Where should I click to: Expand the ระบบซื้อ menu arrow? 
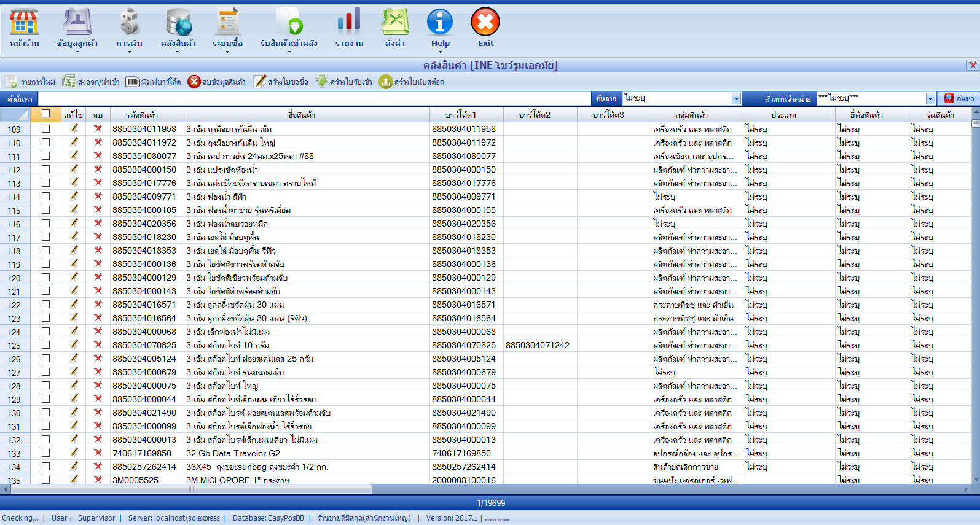tap(227, 52)
